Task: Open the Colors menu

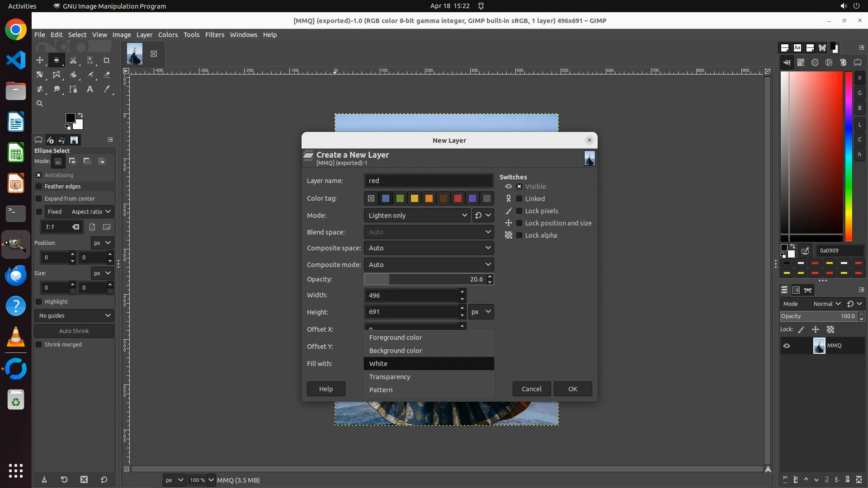Action: coord(168,35)
